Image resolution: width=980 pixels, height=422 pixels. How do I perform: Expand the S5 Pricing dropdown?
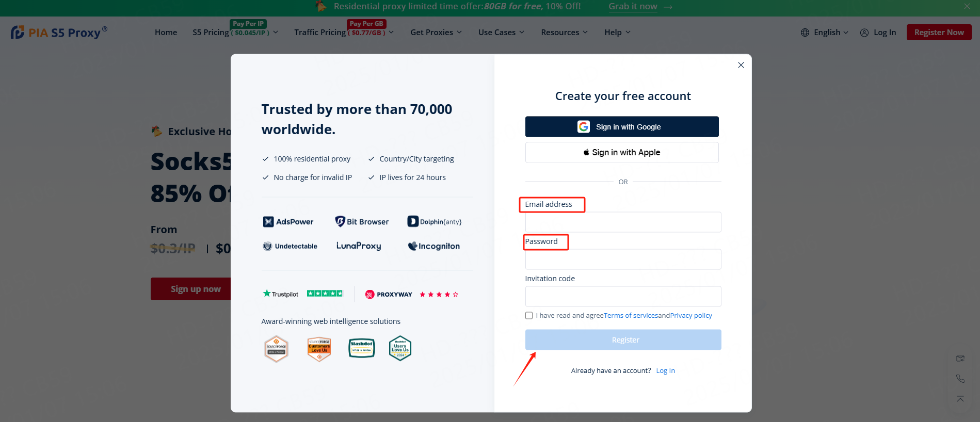point(235,33)
